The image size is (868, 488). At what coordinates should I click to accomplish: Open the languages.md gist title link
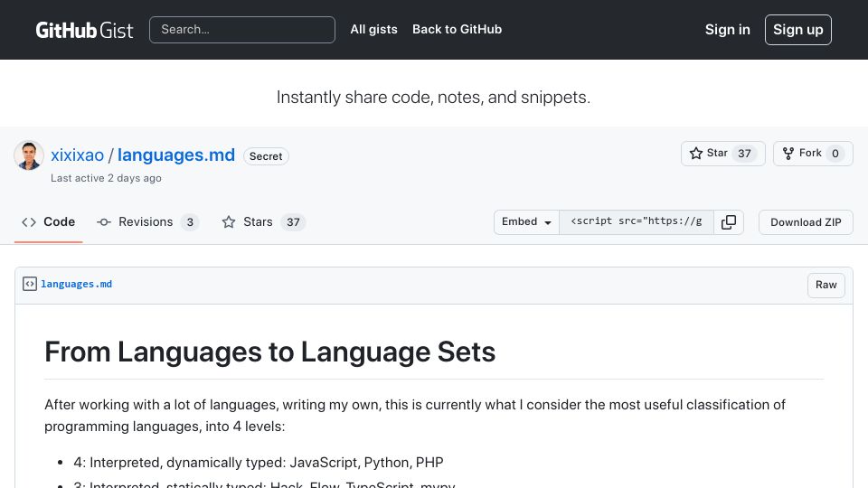click(x=176, y=155)
